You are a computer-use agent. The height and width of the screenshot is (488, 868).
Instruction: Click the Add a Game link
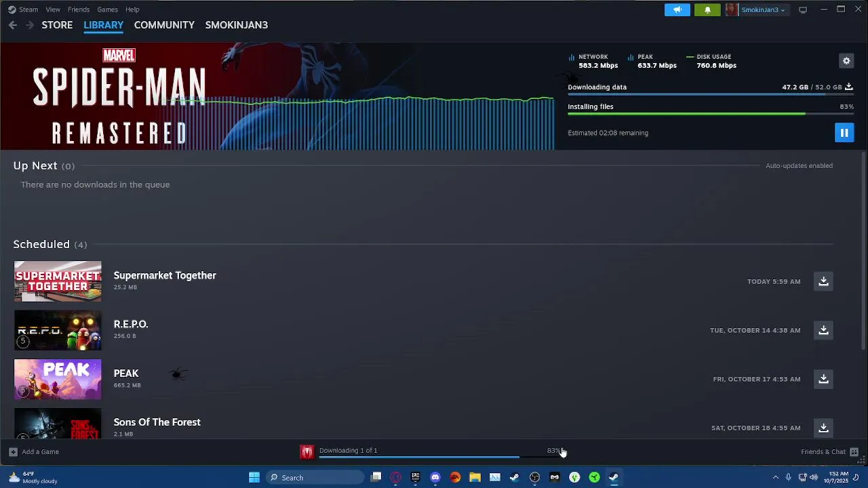pos(40,451)
